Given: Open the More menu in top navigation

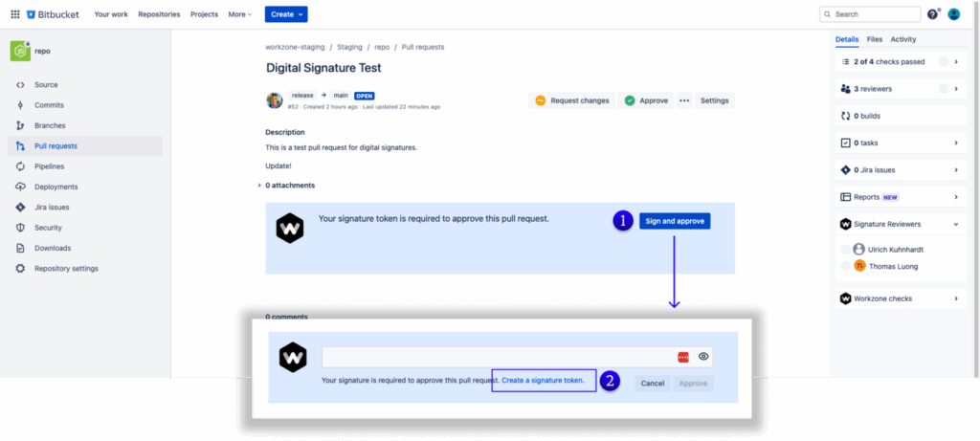Looking at the screenshot, I should (x=240, y=14).
